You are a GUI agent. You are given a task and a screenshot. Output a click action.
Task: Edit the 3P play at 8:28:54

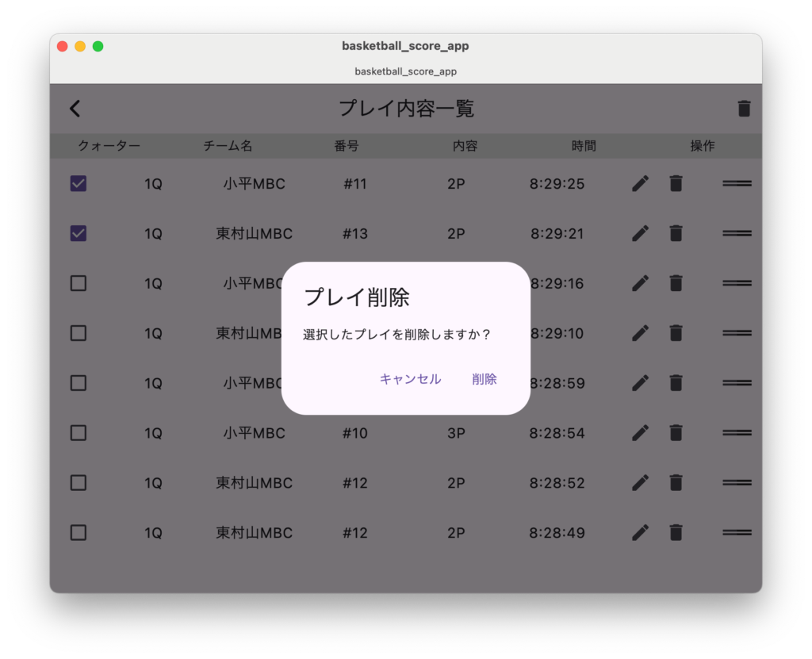pos(640,433)
